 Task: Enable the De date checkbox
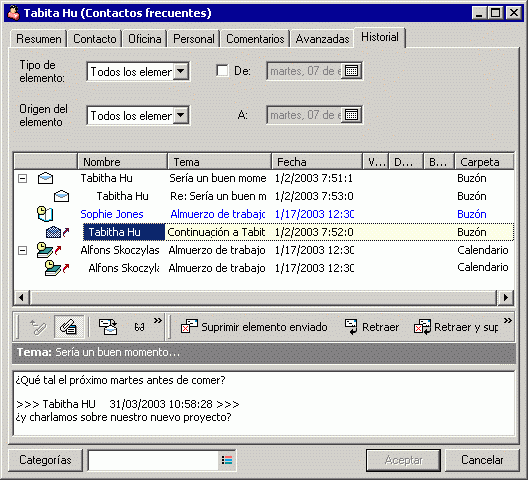222,71
